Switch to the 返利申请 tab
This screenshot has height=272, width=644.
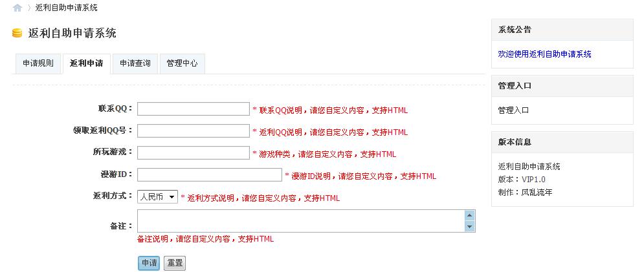(86, 63)
